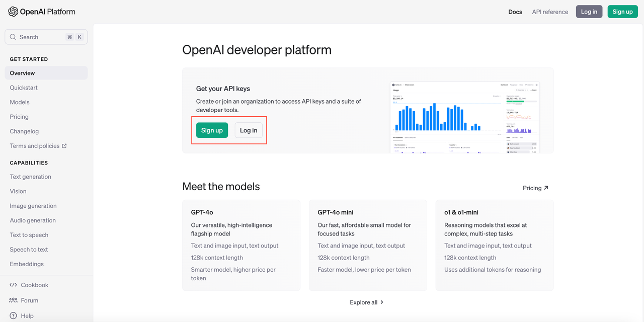
Task: Click the usage dashboard preview image
Action: tap(465, 117)
